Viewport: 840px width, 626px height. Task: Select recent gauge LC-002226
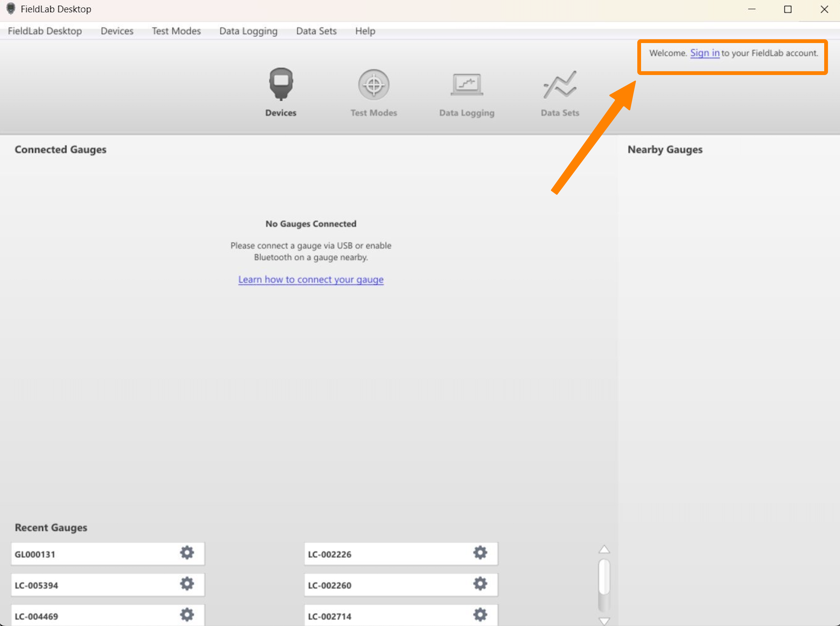tap(401, 554)
